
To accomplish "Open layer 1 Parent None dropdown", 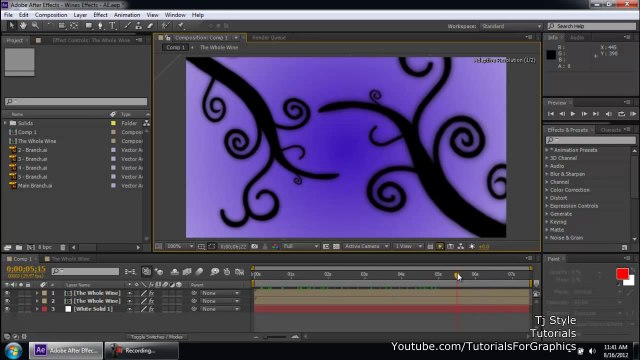I will 220,293.
